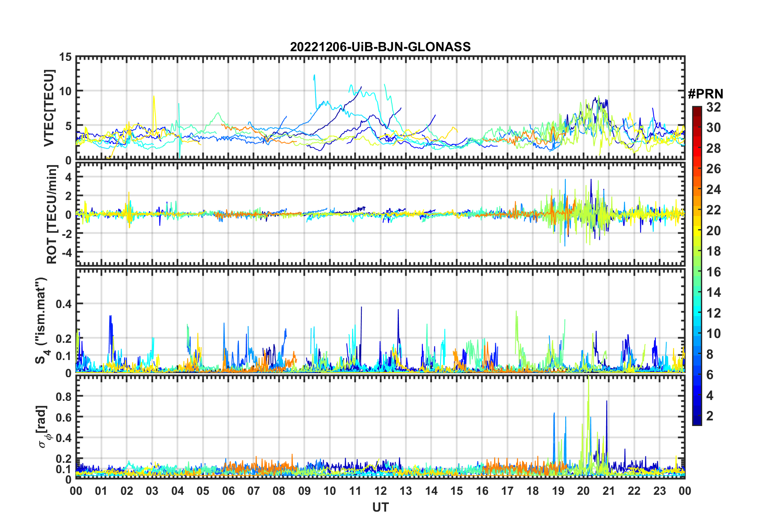Screen dimensions: 761x532
Task: Click VTEC axis tick label 5
Action: point(68,126)
